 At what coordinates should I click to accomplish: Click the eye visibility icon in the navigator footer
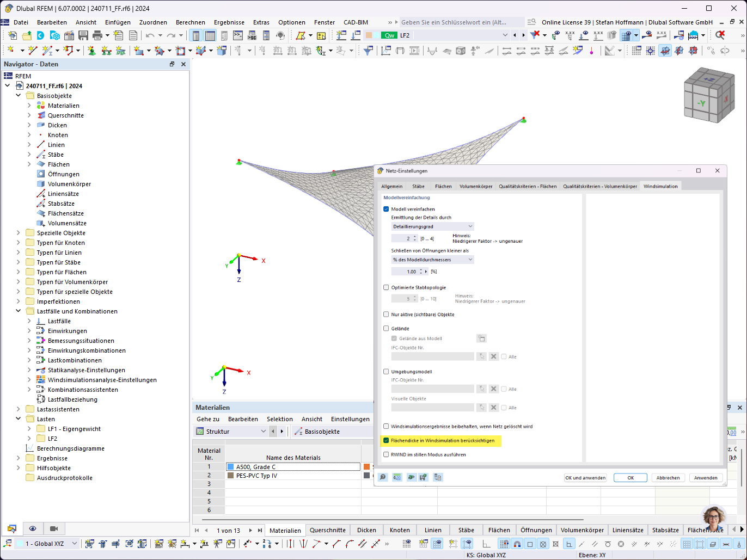[x=33, y=528]
